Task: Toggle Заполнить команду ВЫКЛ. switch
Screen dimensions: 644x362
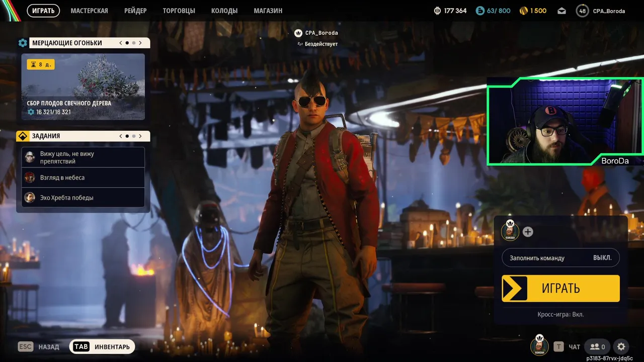Action: pos(560,257)
